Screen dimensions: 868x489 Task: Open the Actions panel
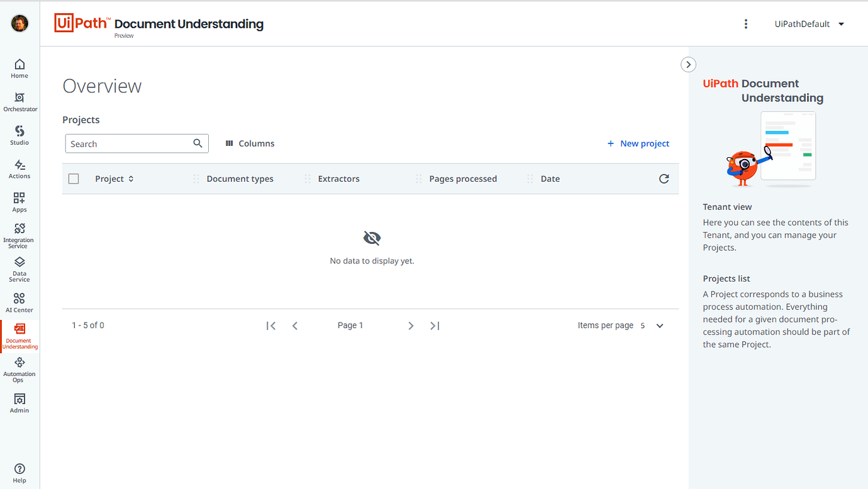[x=19, y=167]
